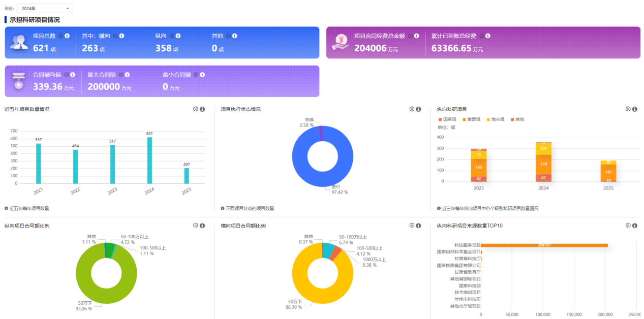
Task: Open the 年份 year dropdown
Action: click(45, 9)
